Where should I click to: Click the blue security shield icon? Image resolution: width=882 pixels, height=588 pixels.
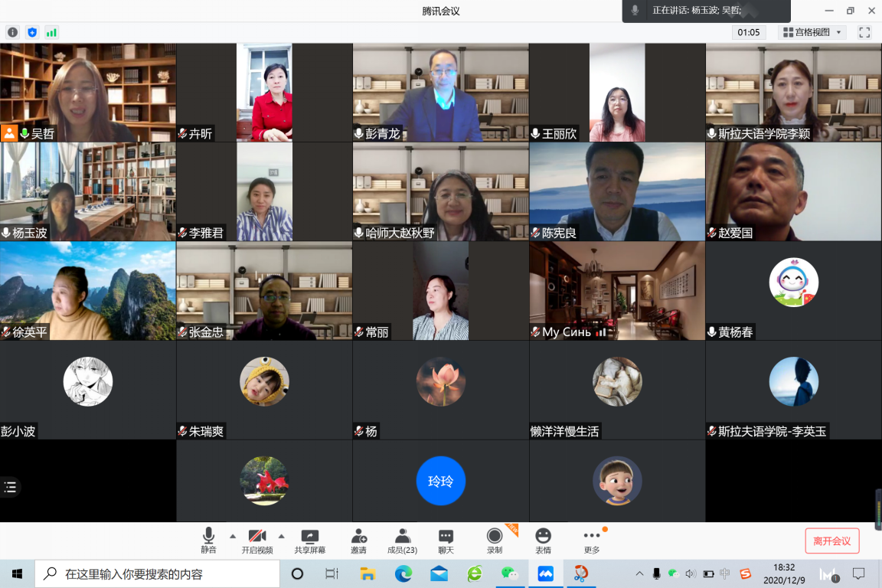click(32, 32)
